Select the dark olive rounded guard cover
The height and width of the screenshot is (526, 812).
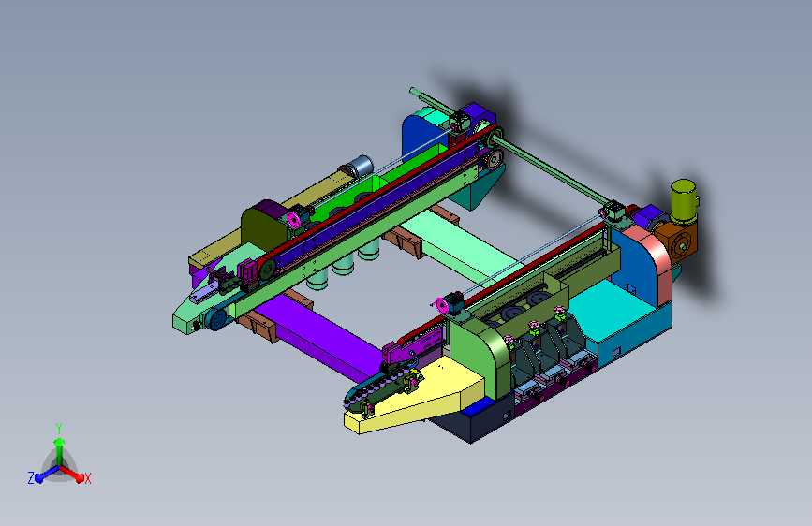coord(263,223)
